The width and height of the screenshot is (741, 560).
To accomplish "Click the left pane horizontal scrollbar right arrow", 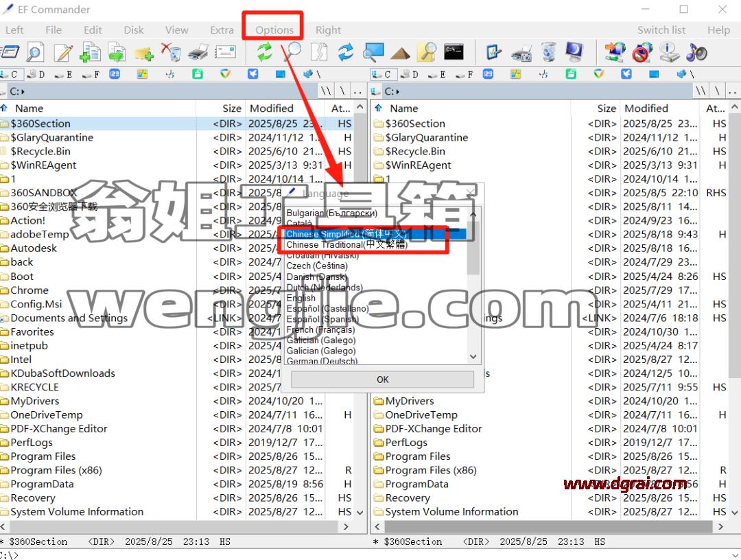I will (x=346, y=526).
